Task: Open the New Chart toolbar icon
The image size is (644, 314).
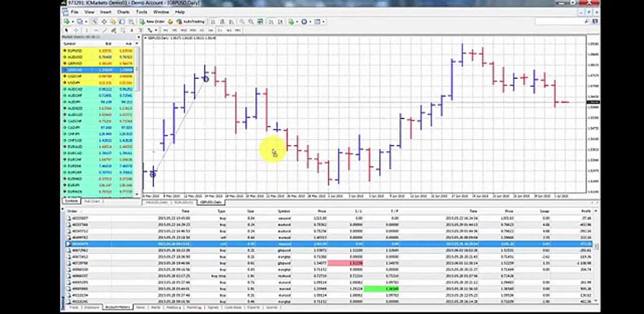Action: pyautogui.click(x=67, y=21)
